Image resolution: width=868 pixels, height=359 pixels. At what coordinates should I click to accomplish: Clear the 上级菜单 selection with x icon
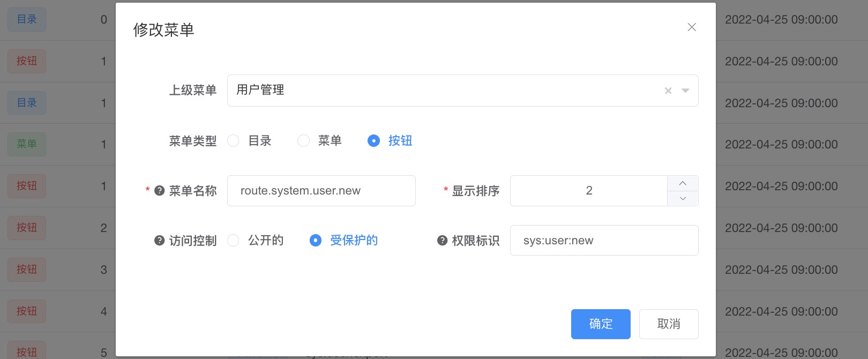click(668, 91)
